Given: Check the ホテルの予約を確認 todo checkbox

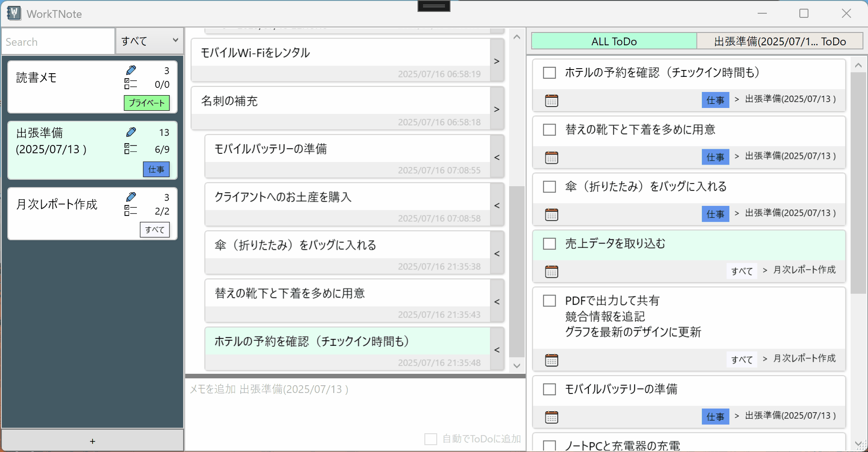Looking at the screenshot, I should point(549,73).
